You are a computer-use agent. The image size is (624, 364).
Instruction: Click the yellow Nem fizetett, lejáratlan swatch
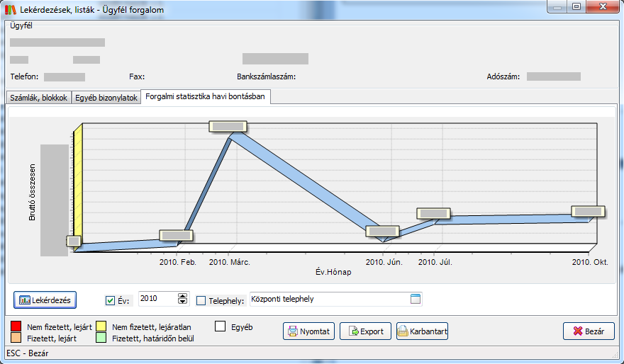tap(99, 327)
